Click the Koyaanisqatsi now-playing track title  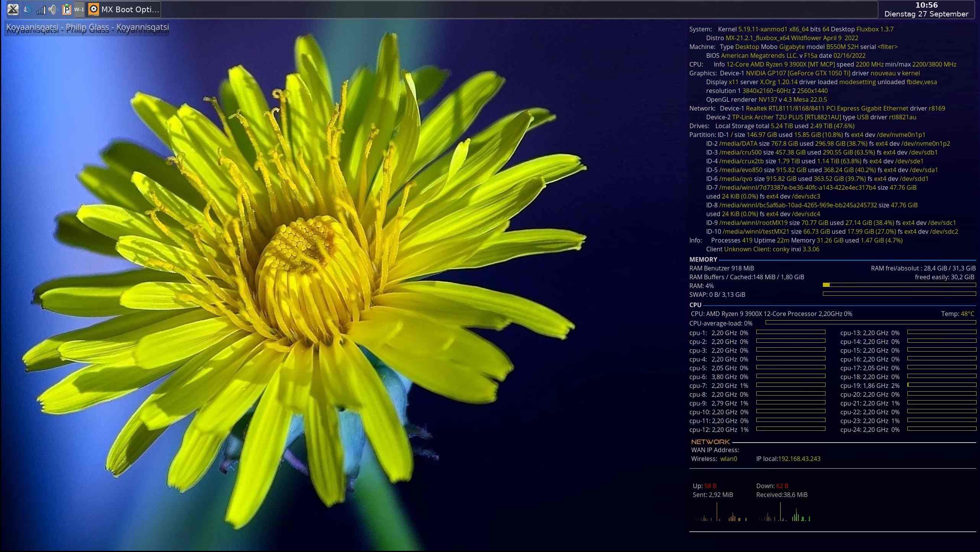(88, 27)
